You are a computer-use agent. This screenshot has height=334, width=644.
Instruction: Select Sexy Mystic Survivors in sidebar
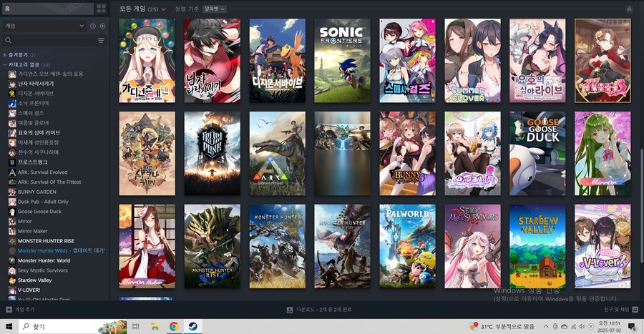(42, 270)
